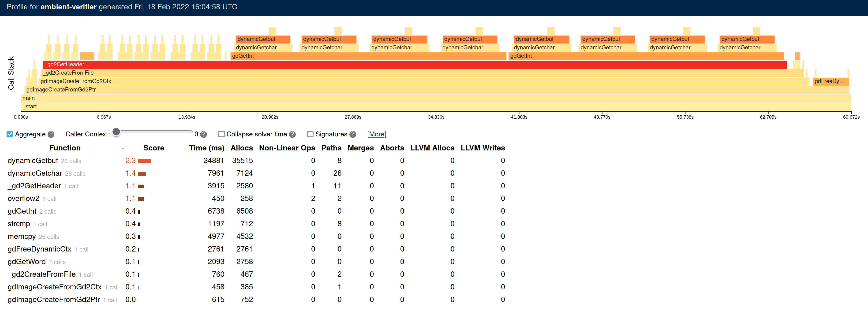Click help icon next to Aggregate
868x310 pixels.
pyautogui.click(x=51, y=134)
